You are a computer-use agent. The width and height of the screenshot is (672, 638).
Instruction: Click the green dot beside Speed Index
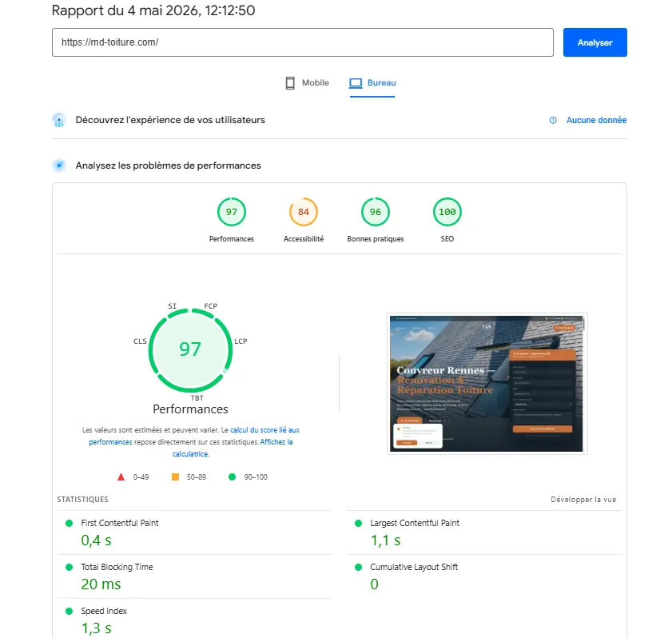click(x=69, y=611)
